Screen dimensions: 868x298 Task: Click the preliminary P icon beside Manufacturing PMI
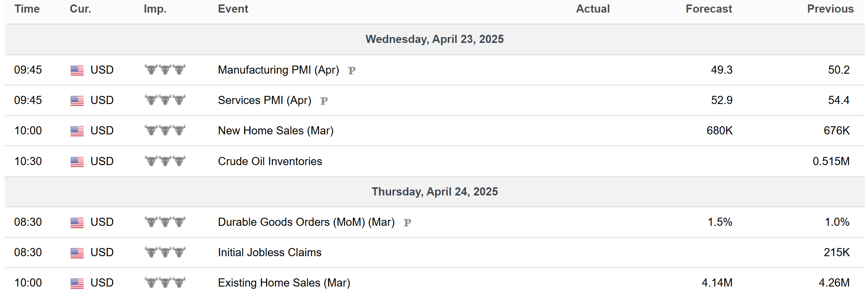tap(352, 70)
